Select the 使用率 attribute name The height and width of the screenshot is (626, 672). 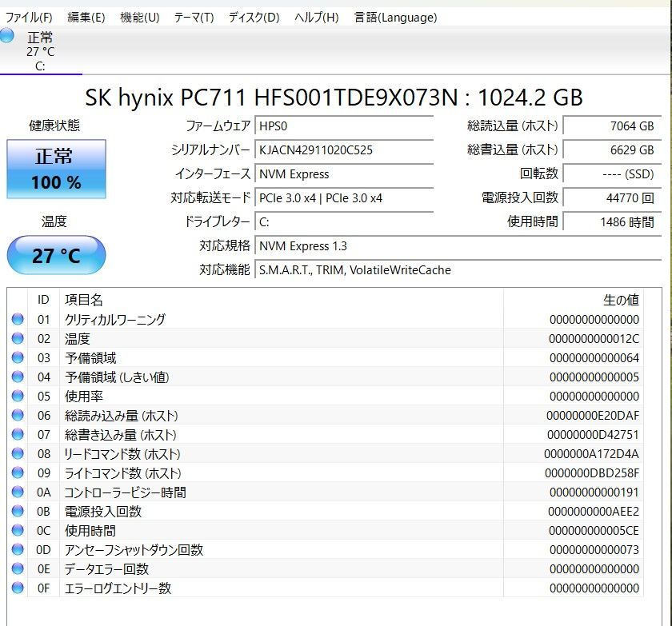(84, 396)
